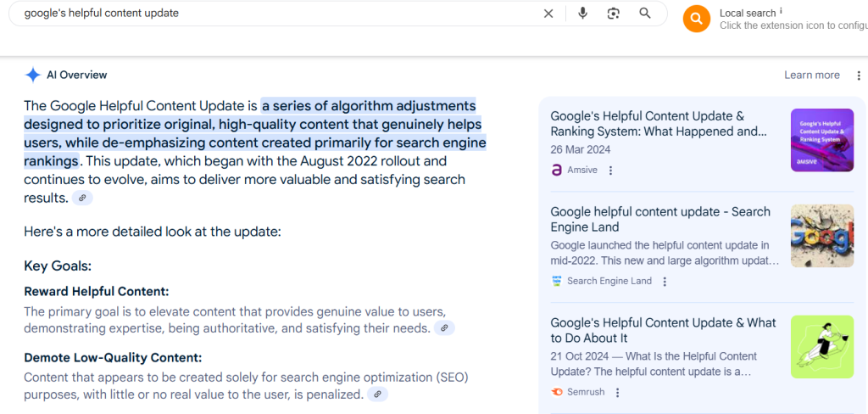Submit search with the magnifying glass icon
The image size is (868, 414).
pos(645,14)
